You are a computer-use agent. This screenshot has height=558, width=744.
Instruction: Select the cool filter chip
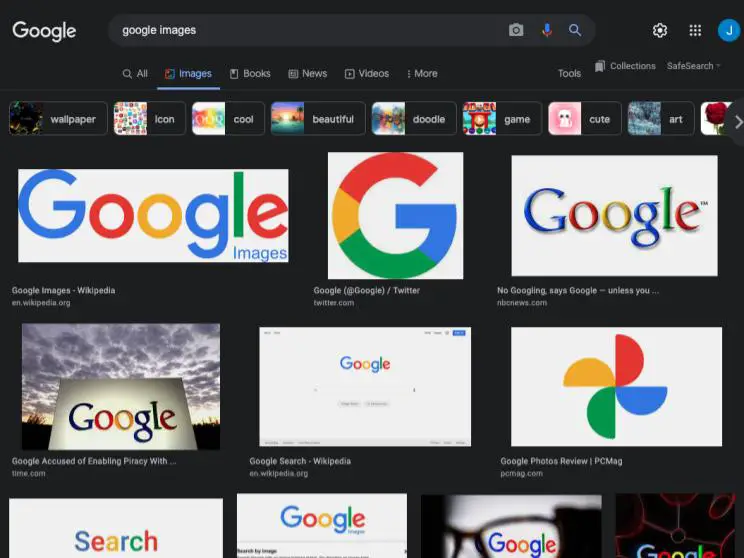coord(228,119)
